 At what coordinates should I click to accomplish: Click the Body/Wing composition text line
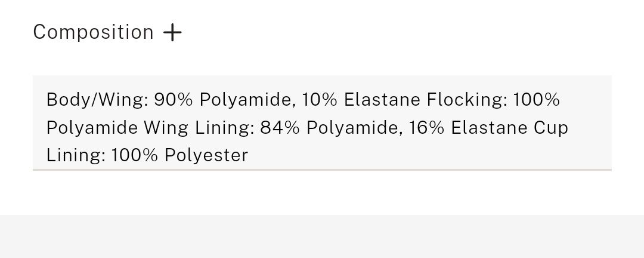(303, 100)
